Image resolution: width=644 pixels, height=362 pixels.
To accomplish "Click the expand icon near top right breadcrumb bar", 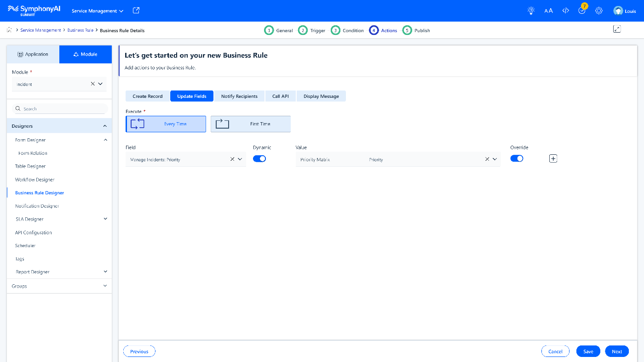I will click(x=616, y=28).
